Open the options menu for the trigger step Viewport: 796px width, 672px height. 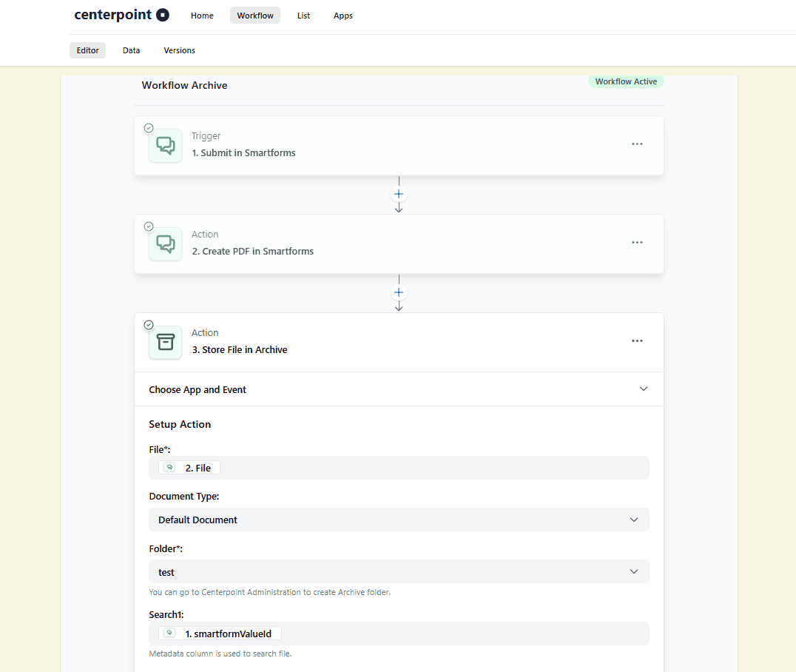(637, 144)
